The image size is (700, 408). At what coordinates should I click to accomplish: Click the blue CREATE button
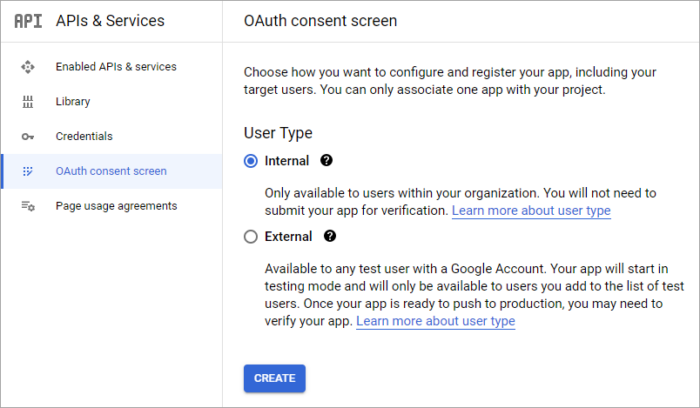pyautogui.click(x=275, y=379)
